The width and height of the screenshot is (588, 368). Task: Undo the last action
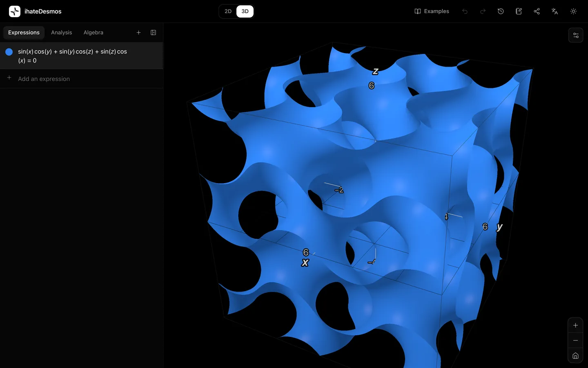[465, 11]
